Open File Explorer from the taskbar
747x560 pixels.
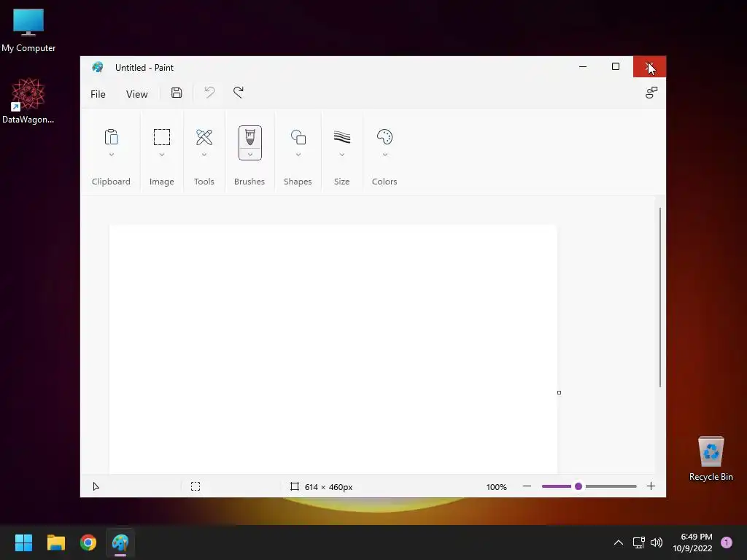55,542
